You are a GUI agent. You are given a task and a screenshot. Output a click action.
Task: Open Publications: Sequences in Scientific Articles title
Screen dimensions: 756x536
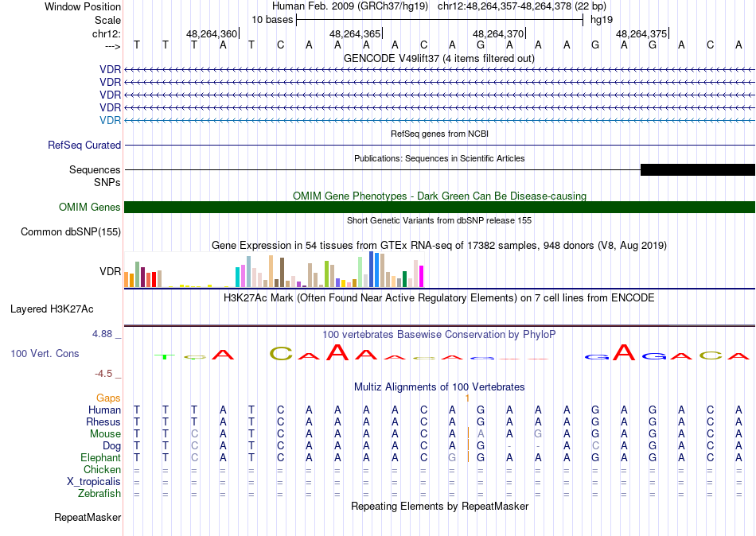(x=439, y=158)
